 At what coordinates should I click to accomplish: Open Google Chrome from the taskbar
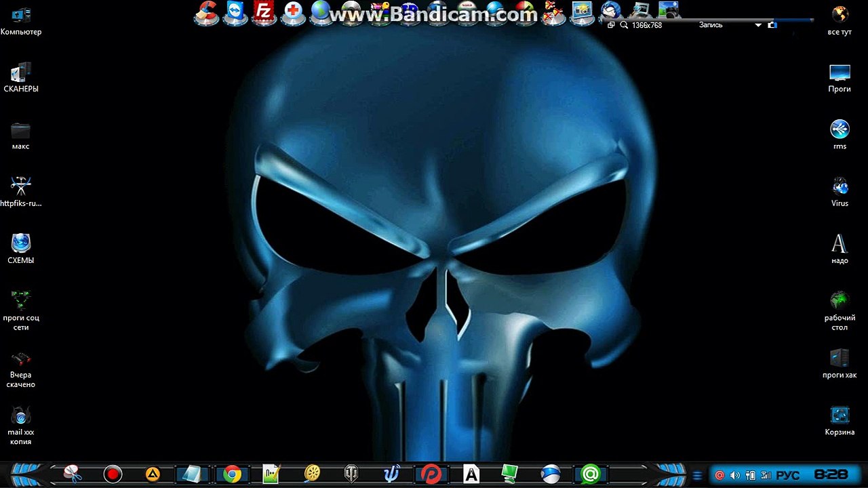coord(233,474)
